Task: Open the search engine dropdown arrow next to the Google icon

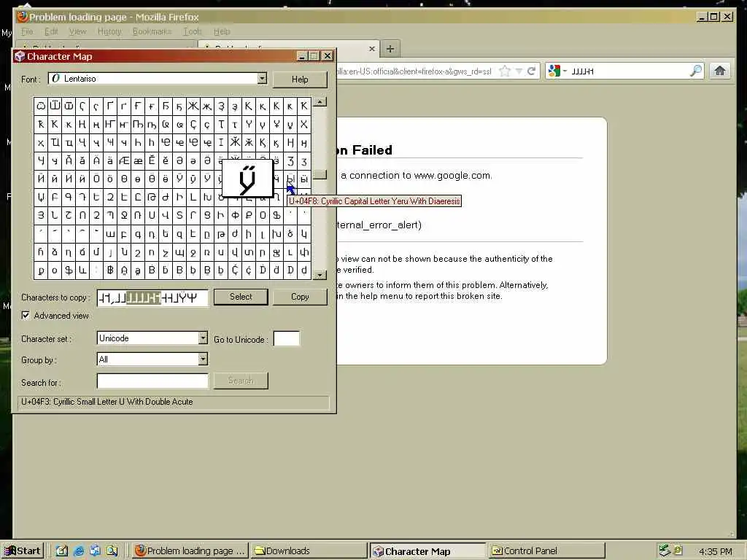Action: [565, 71]
